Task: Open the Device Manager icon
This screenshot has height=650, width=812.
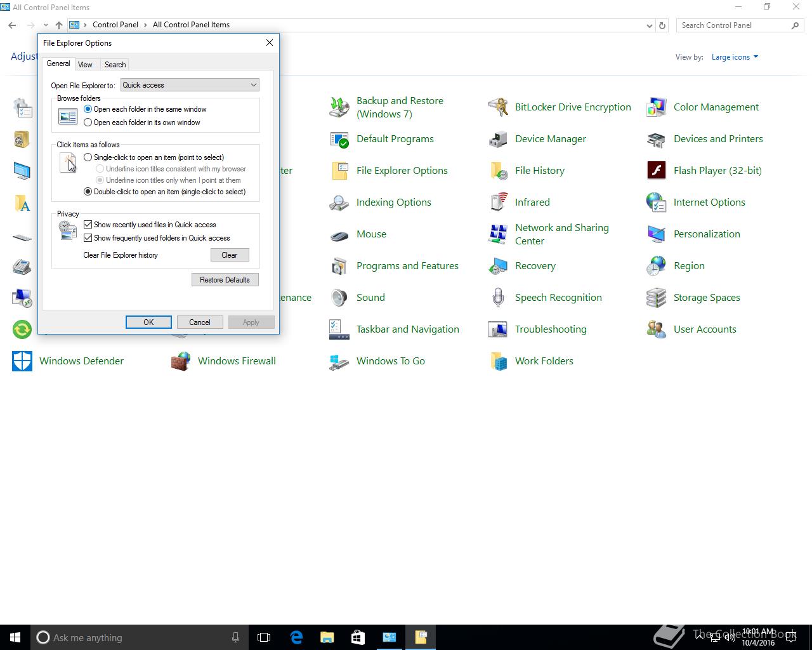Action: pos(498,139)
